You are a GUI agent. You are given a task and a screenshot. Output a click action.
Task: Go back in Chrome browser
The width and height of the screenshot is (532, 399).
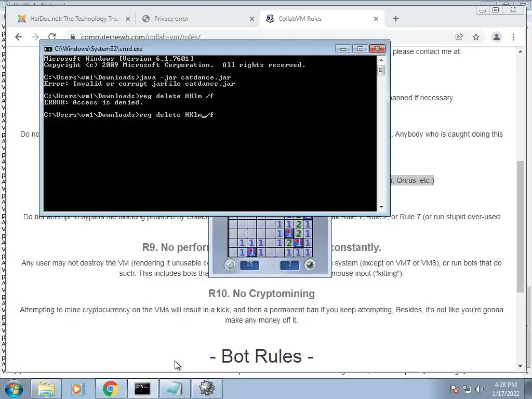click(19, 37)
